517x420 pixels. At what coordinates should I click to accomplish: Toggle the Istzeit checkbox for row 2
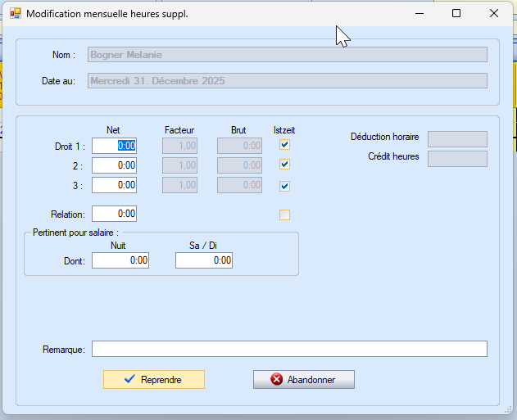[x=284, y=165]
